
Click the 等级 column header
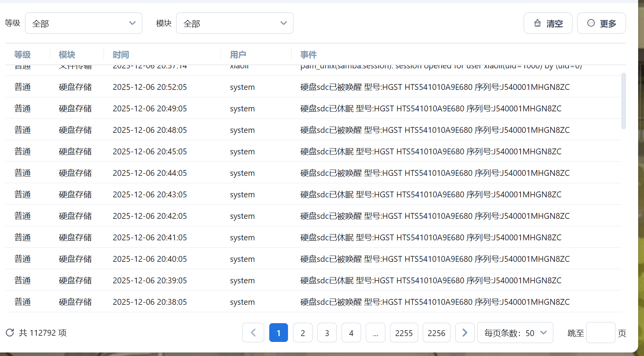[22, 55]
